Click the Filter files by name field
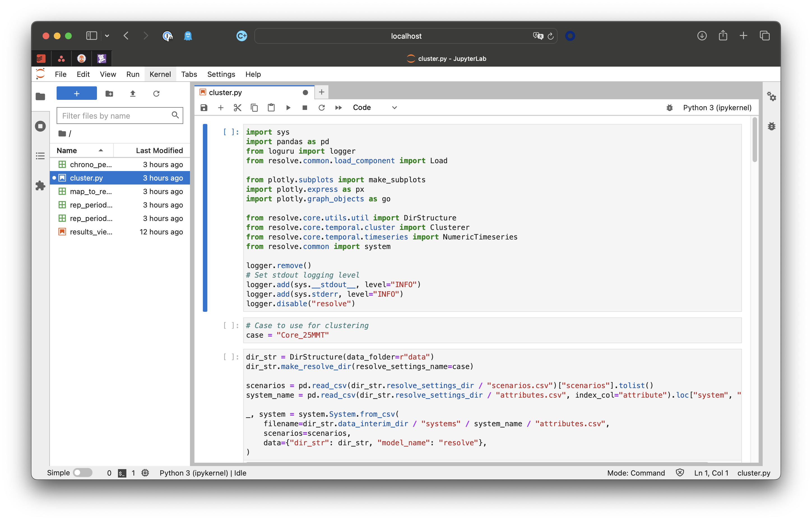Image resolution: width=812 pixels, height=521 pixels. point(115,116)
